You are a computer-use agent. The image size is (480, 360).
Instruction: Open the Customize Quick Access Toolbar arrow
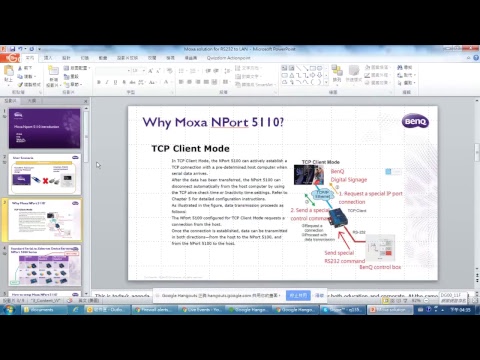[x=39, y=49]
